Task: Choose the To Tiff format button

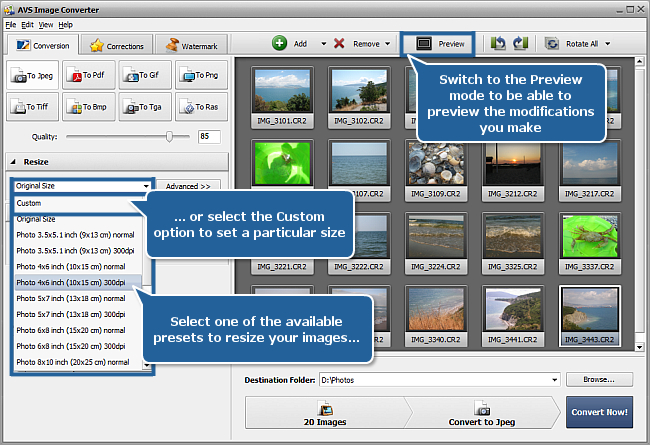Action: [32, 107]
